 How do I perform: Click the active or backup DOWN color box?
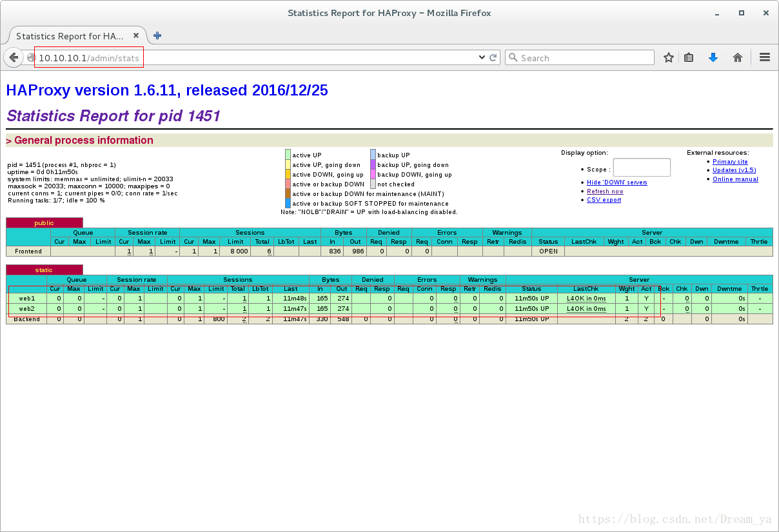click(288, 184)
